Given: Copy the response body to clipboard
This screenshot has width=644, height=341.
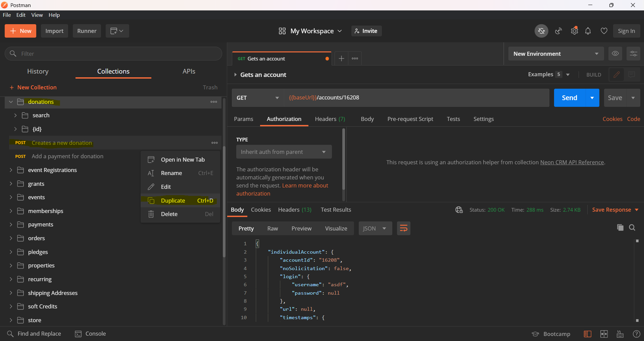Looking at the screenshot, I should (x=620, y=227).
